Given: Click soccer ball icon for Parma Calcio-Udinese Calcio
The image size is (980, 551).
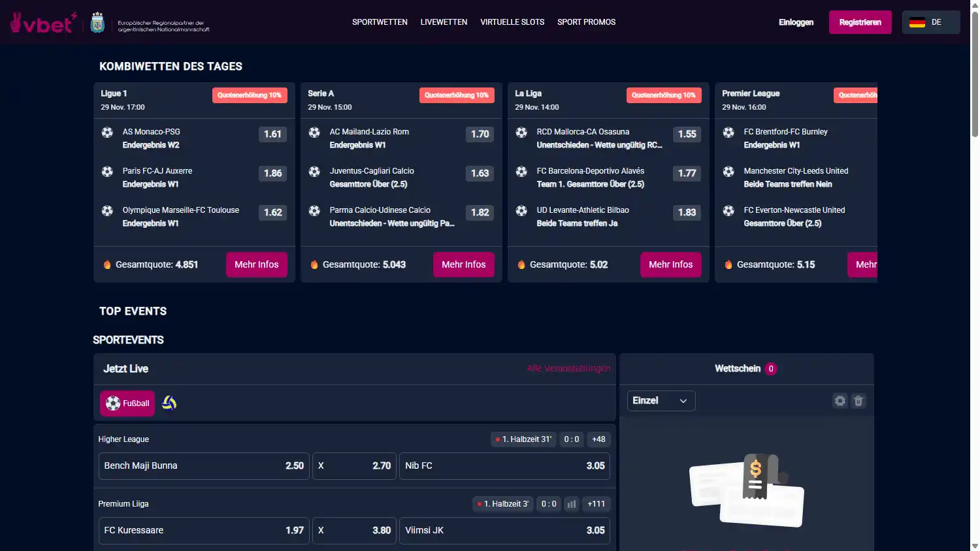Looking at the screenshot, I should (x=314, y=211).
